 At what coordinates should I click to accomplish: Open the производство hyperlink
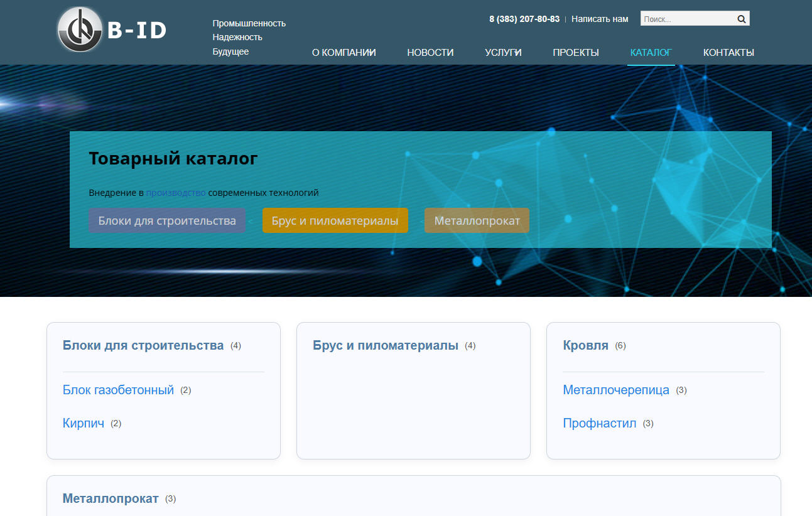(x=176, y=193)
